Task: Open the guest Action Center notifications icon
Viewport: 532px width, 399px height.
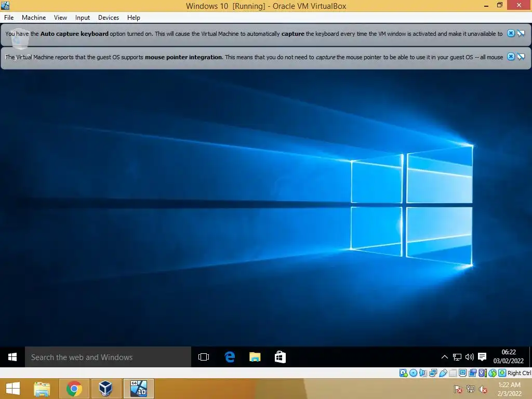Action: pos(482,357)
